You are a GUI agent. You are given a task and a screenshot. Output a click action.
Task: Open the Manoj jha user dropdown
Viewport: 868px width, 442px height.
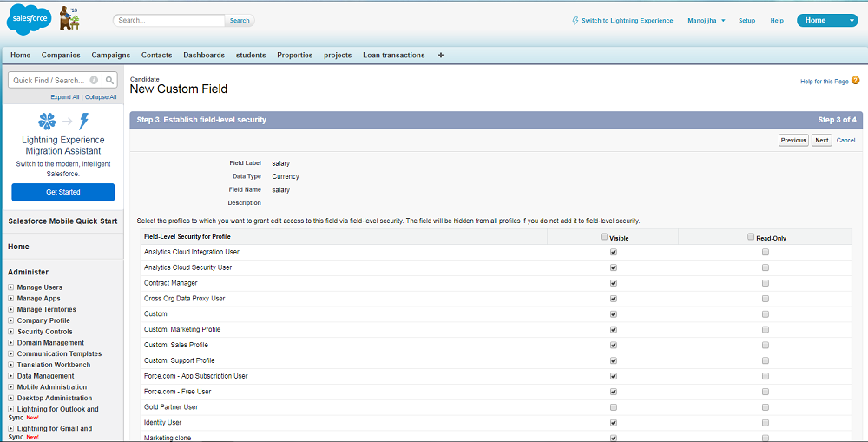(707, 21)
